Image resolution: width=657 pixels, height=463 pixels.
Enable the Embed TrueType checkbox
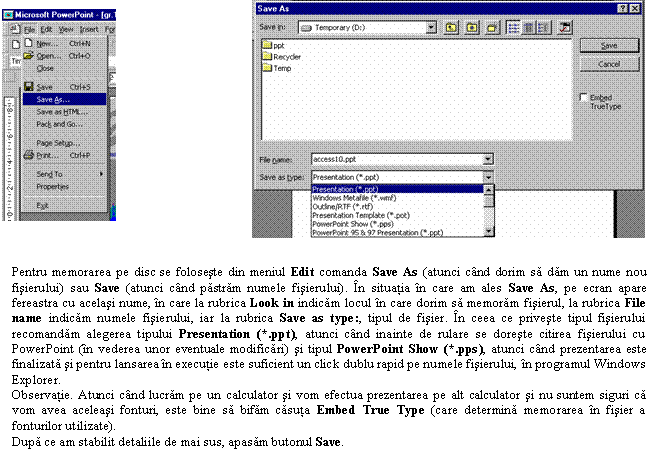[x=584, y=97]
